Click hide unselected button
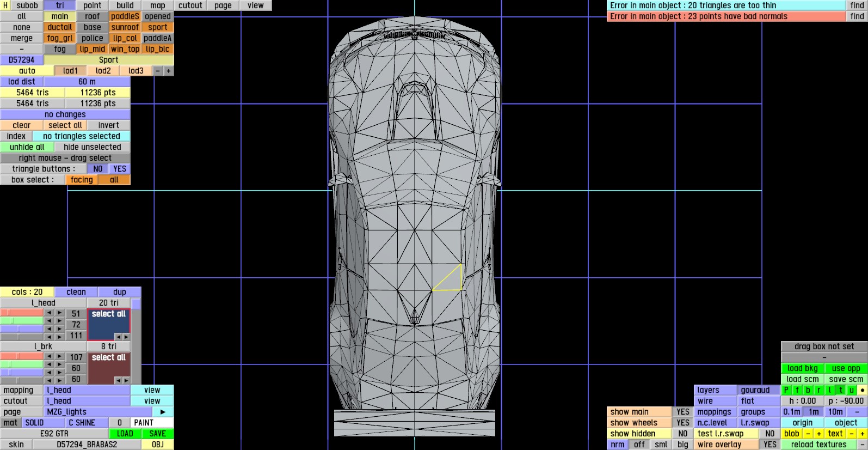Viewport: 868px width, 450px height. click(93, 147)
